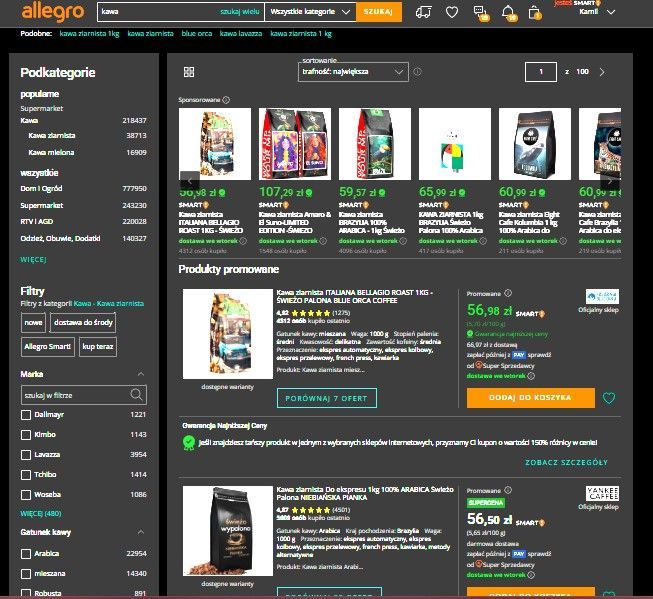Screen dimensions: 653x599
Task: Select the kup teraz filter chip
Action: coord(98,347)
